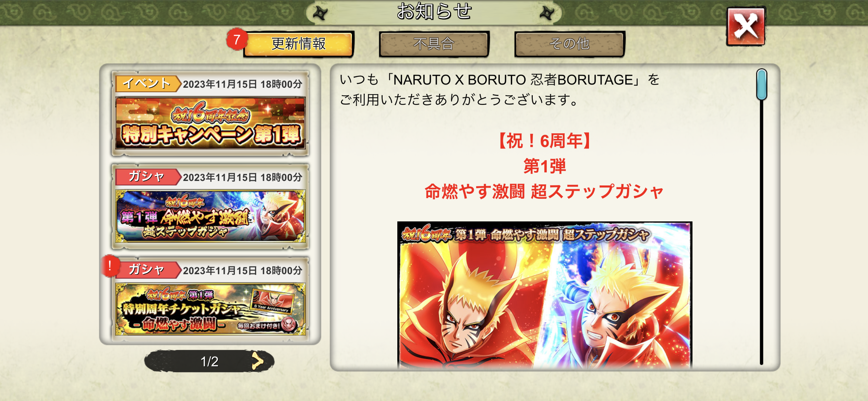Close the お知らせ notice window
The height and width of the screenshot is (401, 868).
tap(746, 26)
